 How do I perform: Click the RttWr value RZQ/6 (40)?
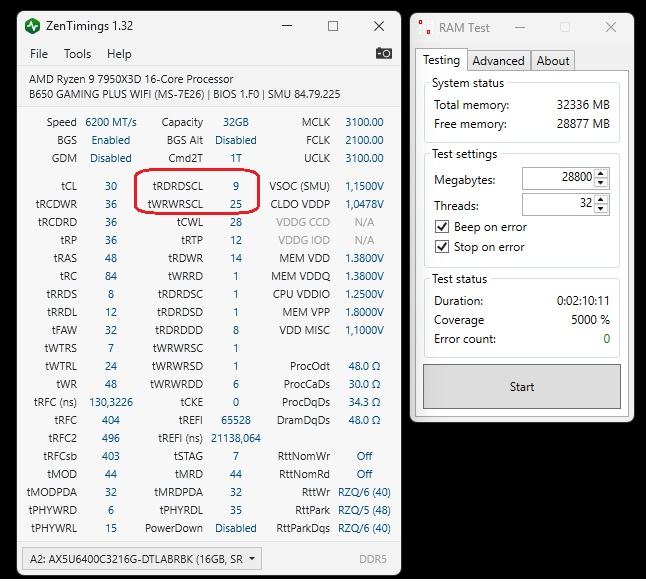click(x=364, y=492)
